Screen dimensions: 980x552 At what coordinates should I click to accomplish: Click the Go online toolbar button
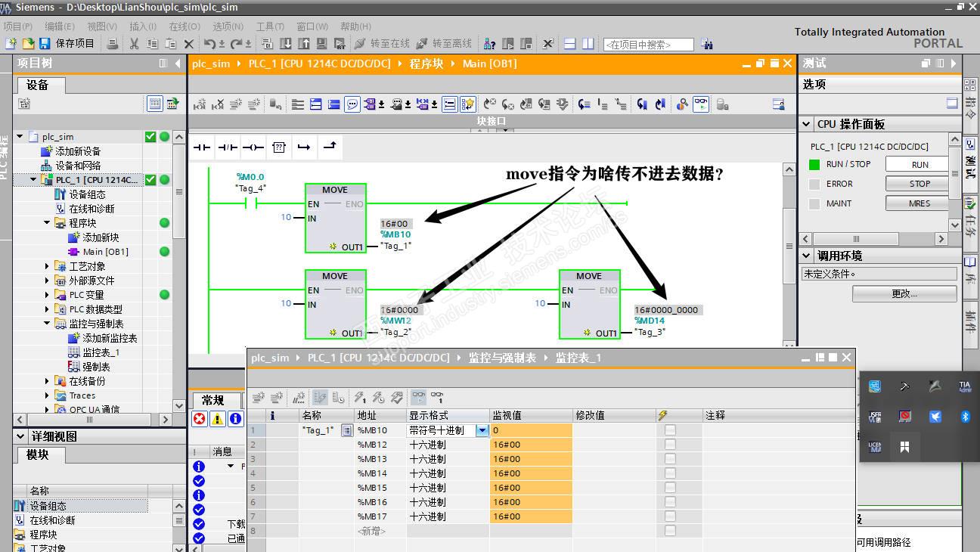tap(382, 44)
